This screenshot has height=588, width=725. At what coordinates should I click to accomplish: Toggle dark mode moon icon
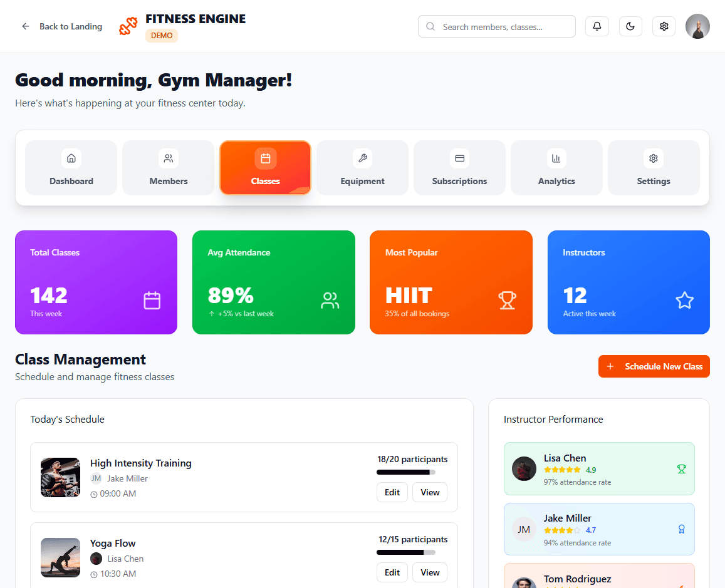click(x=630, y=26)
